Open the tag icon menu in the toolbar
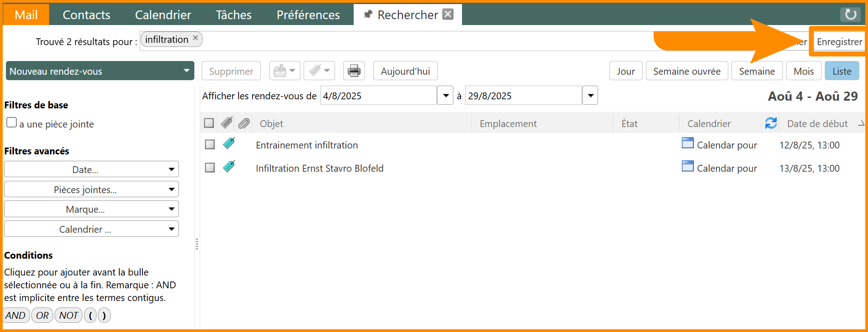Screen dimensions: 868x332 point(319,71)
